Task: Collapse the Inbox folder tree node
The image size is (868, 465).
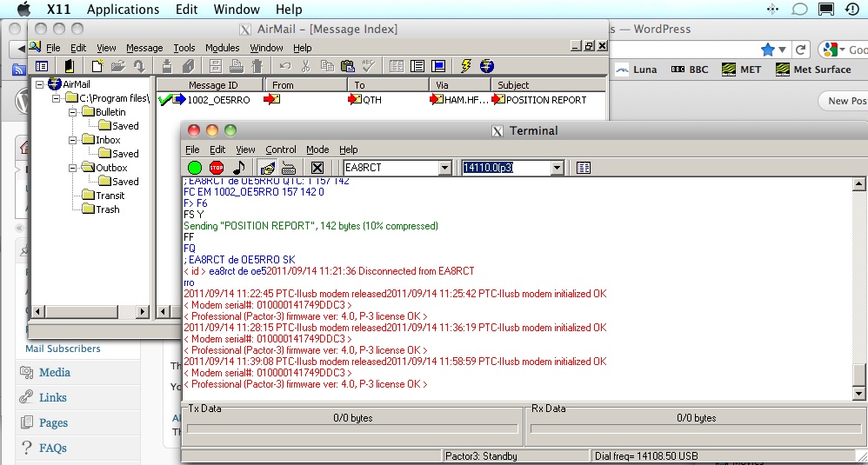Action: [74, 140]
